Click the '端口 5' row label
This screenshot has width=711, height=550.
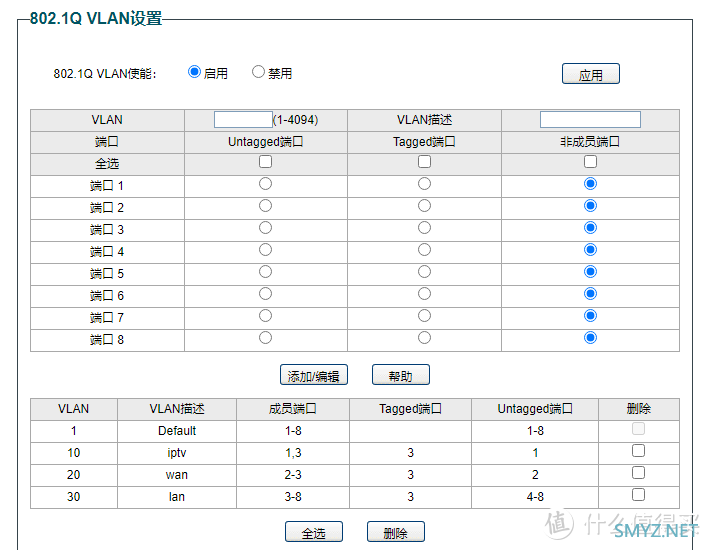(x=107, y=274)
